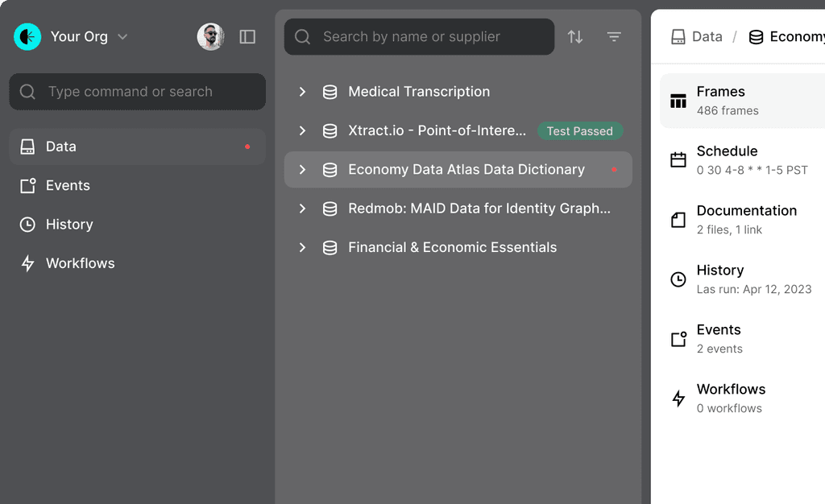Open the filter lines icon

click(614, 37)
